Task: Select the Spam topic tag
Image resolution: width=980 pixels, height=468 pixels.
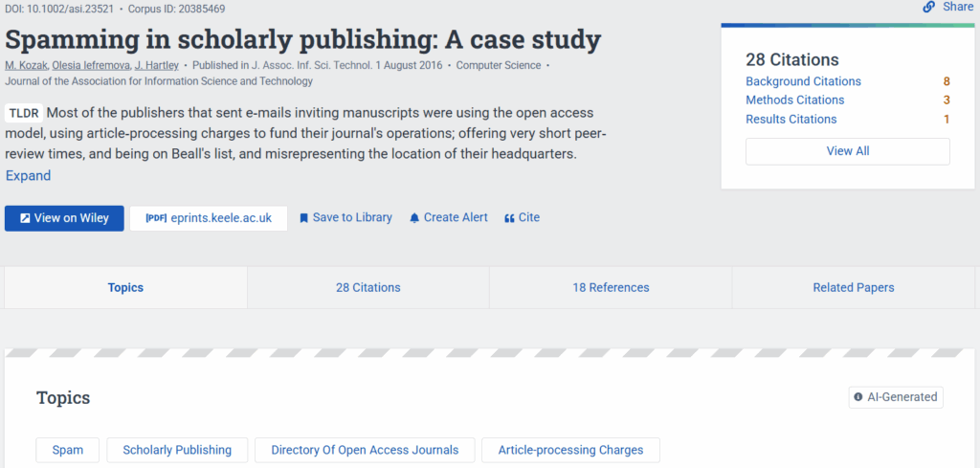Action: (67, 450)
